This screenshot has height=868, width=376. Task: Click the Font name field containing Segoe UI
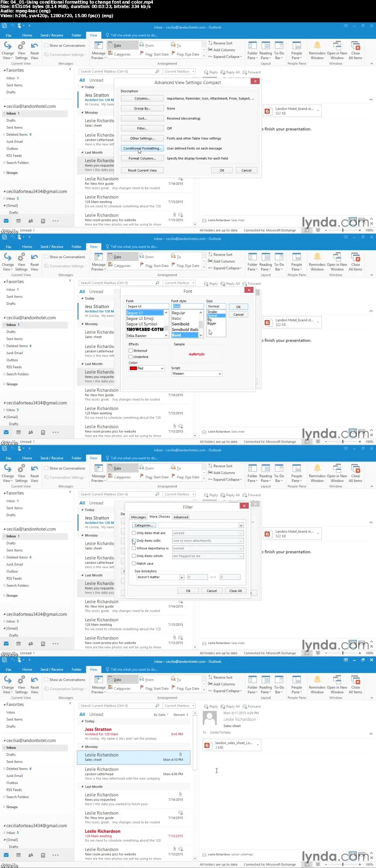click(147, 306)
